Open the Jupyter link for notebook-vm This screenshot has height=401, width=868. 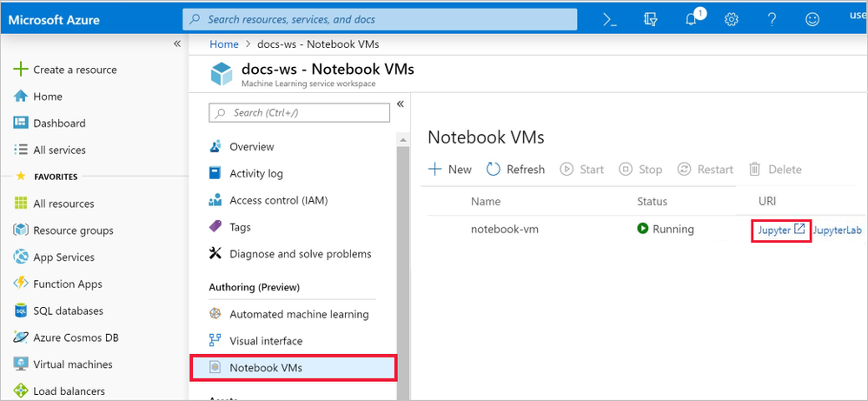[781, 230]
